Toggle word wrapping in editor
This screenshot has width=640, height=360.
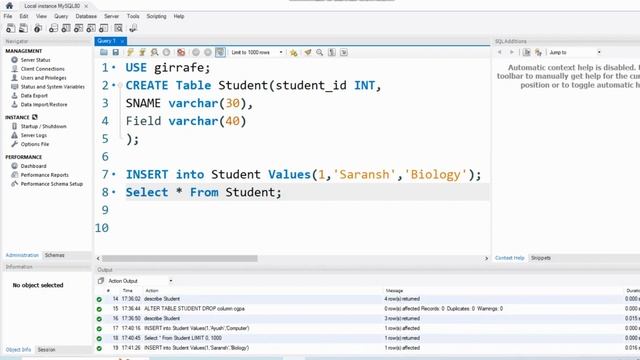click(344, 52)
